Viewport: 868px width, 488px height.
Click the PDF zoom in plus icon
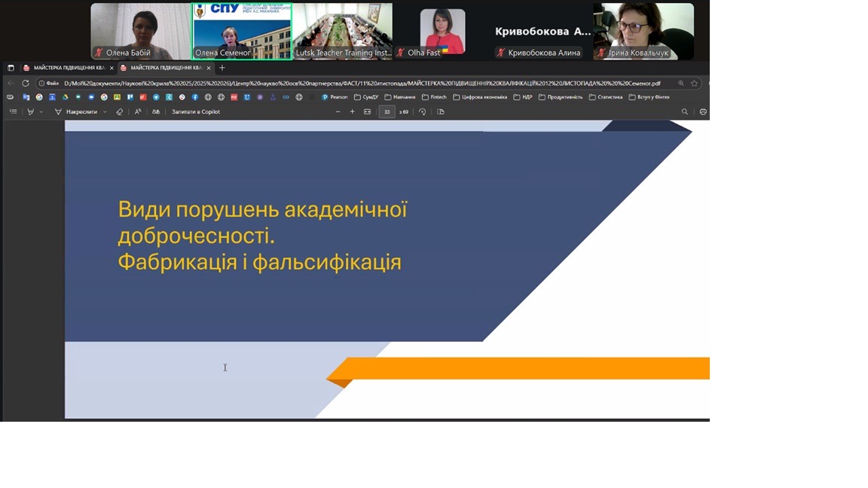tap(352, 111)
